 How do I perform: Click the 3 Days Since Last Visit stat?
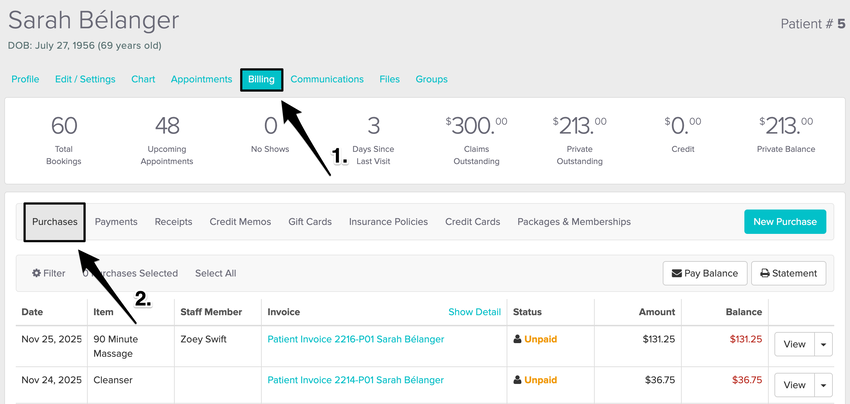coord(373,140)
